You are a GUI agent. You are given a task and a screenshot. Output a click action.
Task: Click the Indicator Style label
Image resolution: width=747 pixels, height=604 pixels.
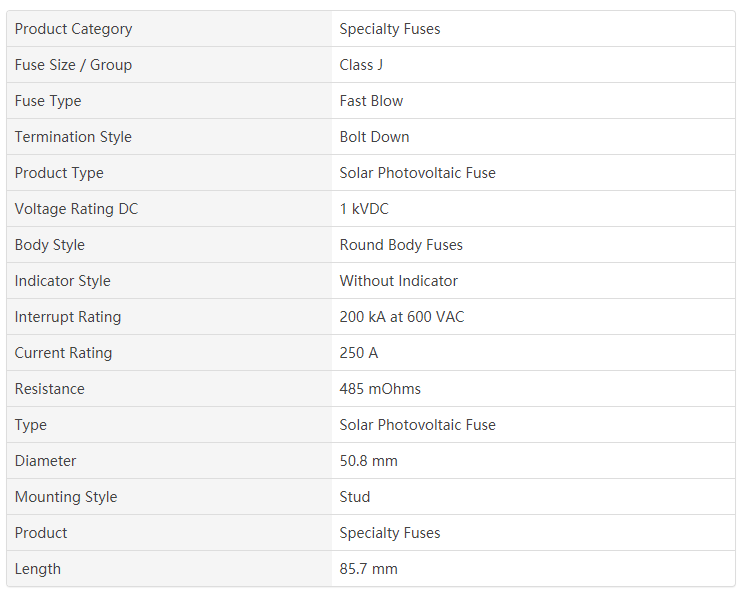coord(62,281)
